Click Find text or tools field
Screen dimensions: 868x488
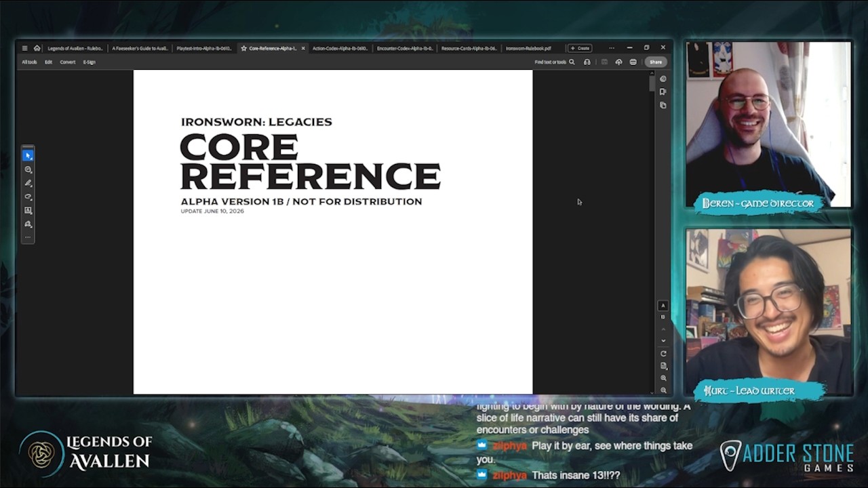(x=550, y=62)
